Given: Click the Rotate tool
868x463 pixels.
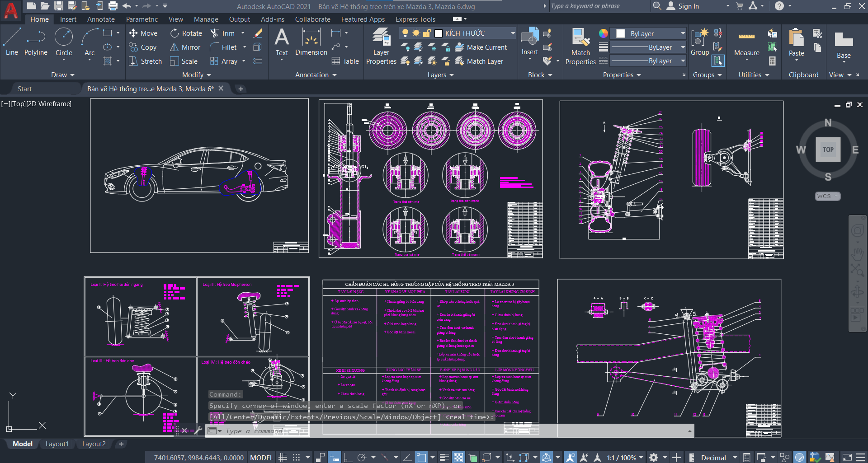Looking at the screenshot, I should [186, 33].
